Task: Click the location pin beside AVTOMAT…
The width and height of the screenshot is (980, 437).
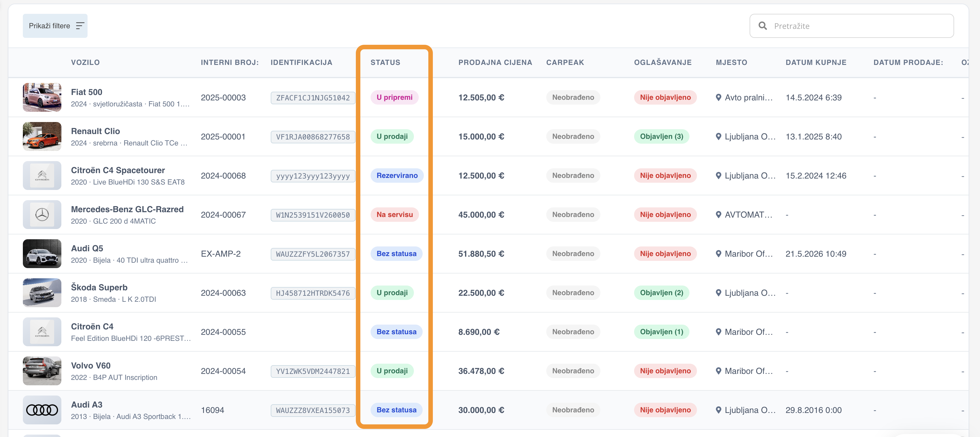Action: [718, 215]
